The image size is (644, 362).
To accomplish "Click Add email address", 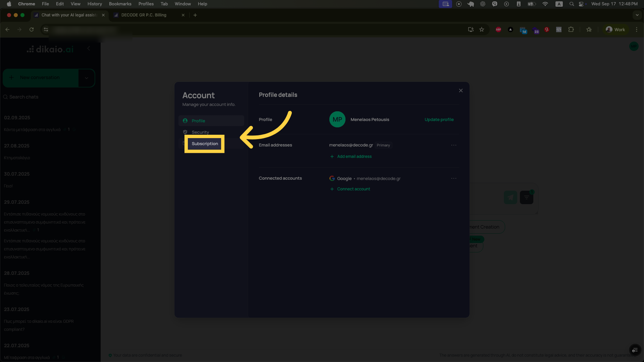I will click(354, 156).
